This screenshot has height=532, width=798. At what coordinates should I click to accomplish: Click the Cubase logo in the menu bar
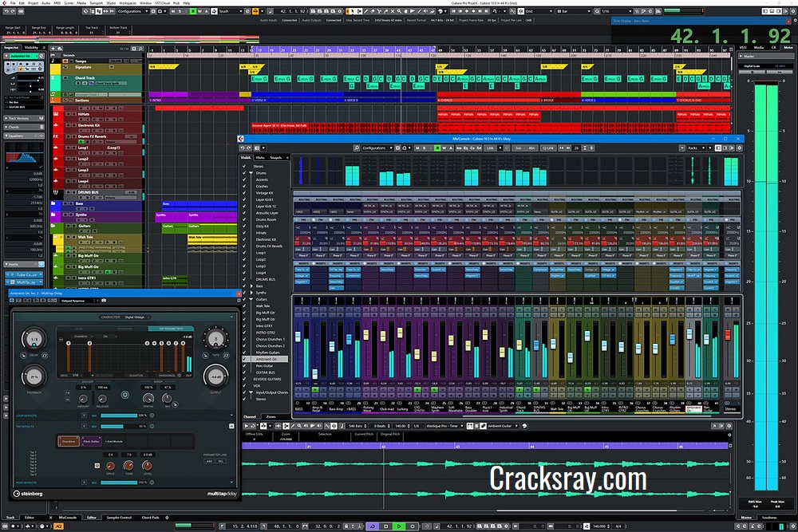(4, 3)
